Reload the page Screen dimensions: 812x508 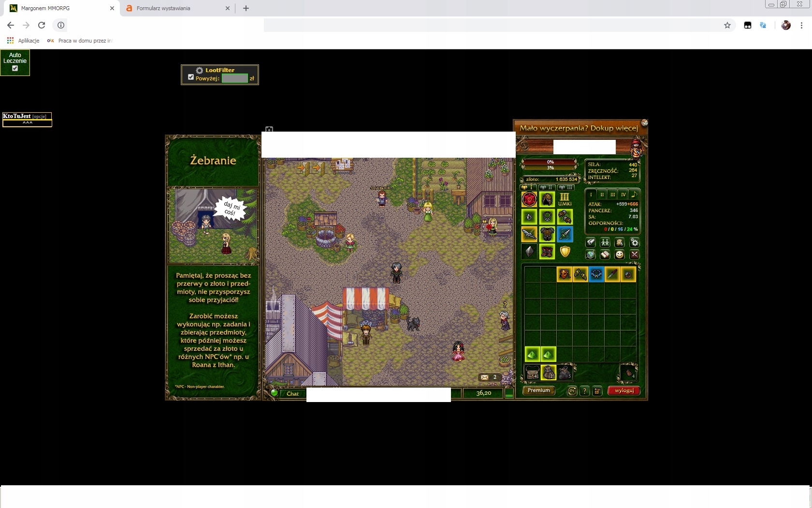tap(42, 25)
